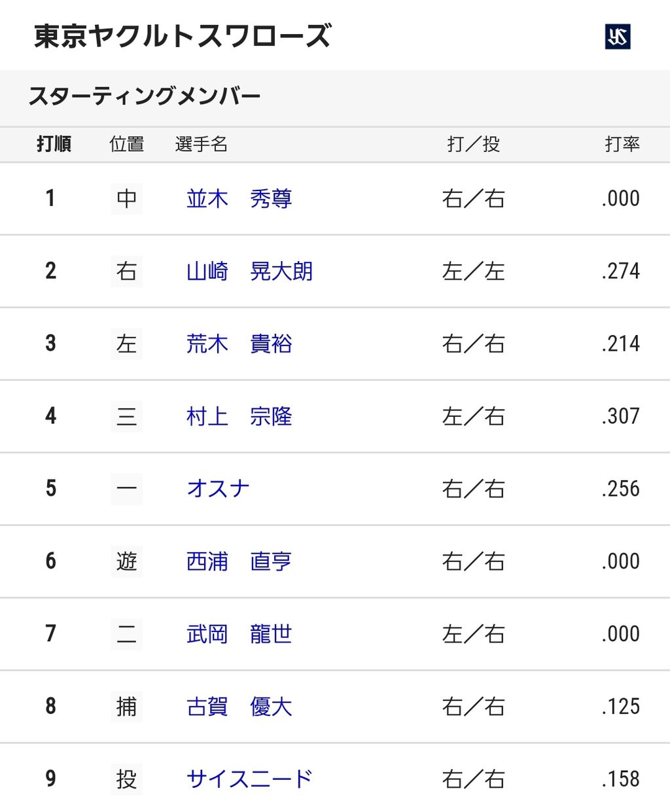Open 村上 宗隆 player page
Screen dimensions: 670x812
point(239,417)
